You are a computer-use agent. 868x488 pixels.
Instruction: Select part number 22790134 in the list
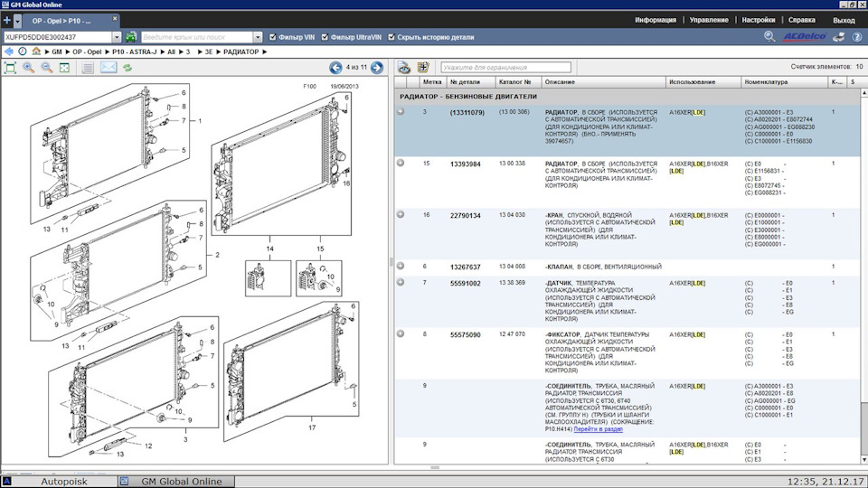[x=465, y=216]
